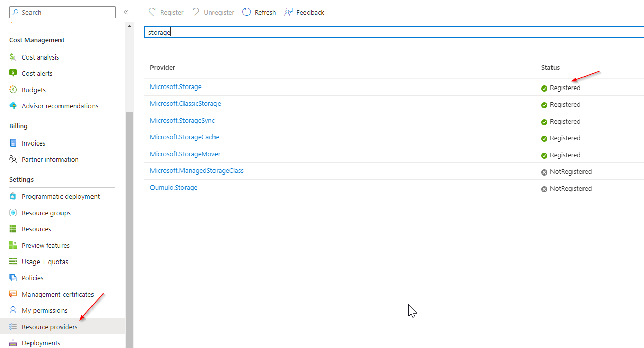This screenshot has width=644, height=348.
Task: Click the Policies icon
Action: pyautogui.click(x=13, y=278)
